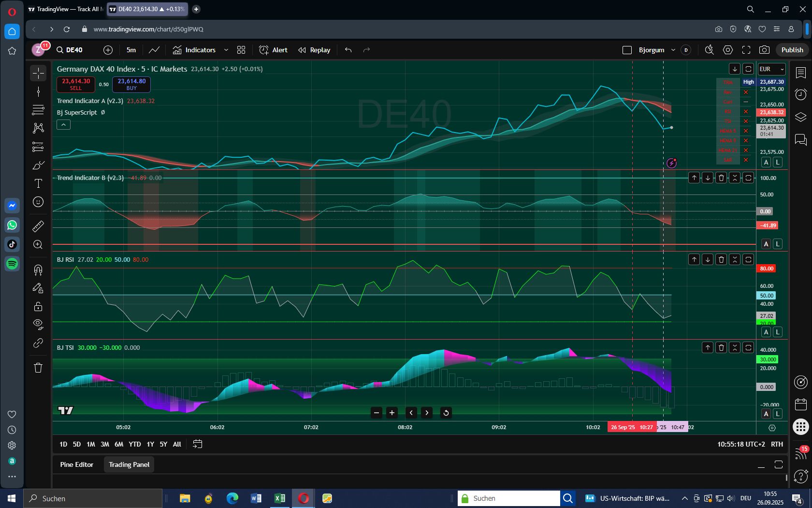Take a chart snapshot with camera icon
Viewport: 812px width, 508px height.
point(764,50)
